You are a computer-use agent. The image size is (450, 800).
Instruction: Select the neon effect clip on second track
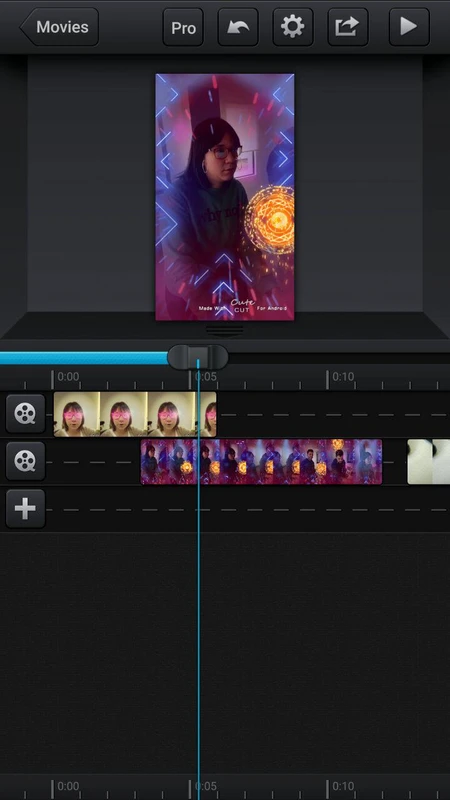point(261,462)
